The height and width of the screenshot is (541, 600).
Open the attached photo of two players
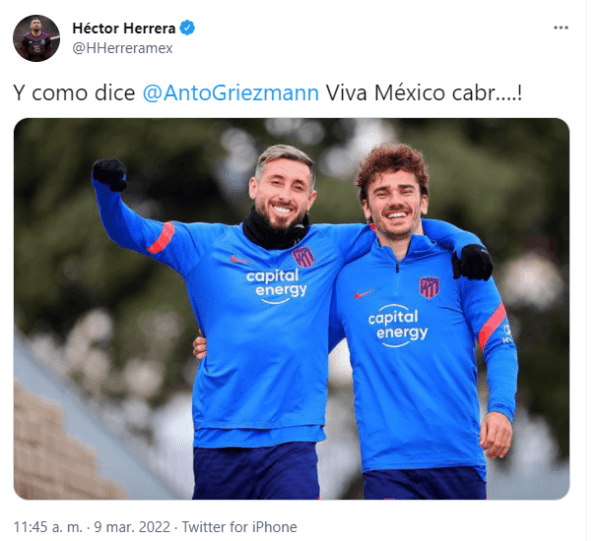[x=292, y=309]
